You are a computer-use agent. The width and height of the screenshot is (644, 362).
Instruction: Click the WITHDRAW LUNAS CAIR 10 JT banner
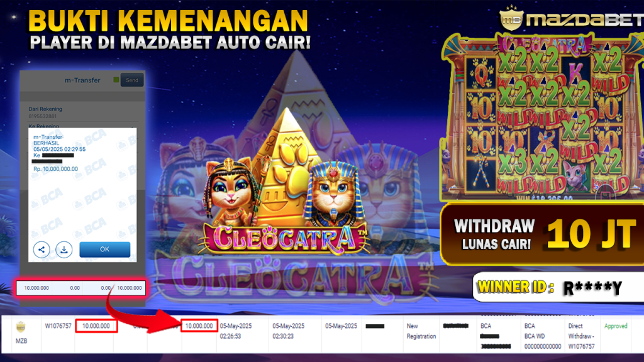point(542,234)
